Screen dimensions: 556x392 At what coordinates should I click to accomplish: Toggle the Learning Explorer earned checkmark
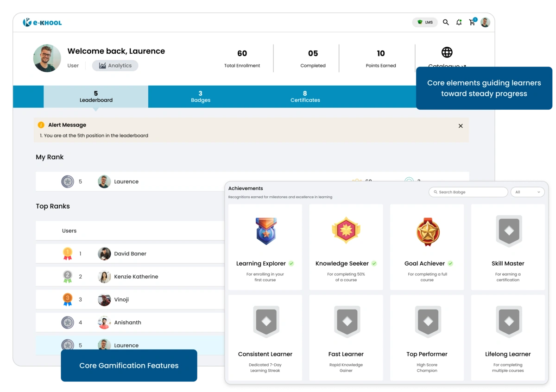[x=291, y=263]
